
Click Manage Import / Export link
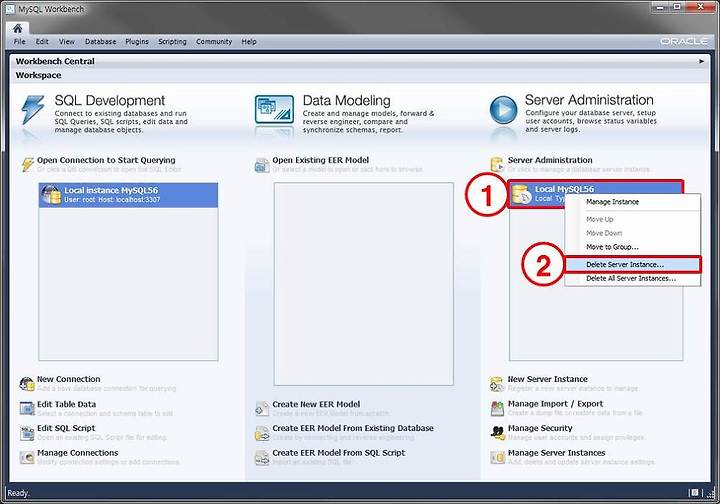click(x=556, y=404)
